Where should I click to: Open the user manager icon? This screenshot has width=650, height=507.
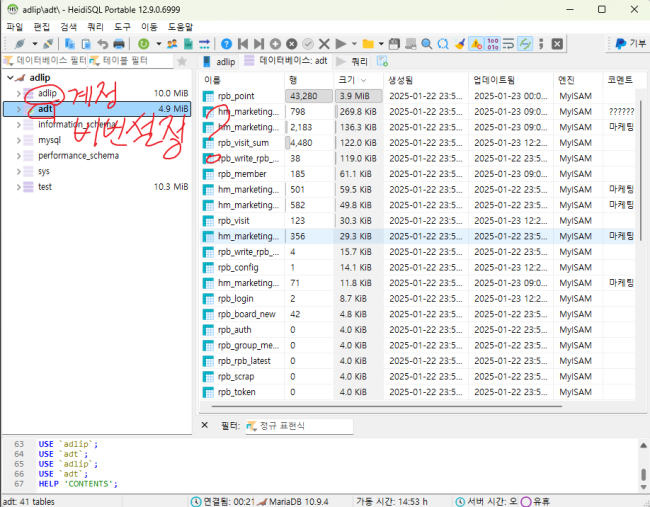[172, 44]
